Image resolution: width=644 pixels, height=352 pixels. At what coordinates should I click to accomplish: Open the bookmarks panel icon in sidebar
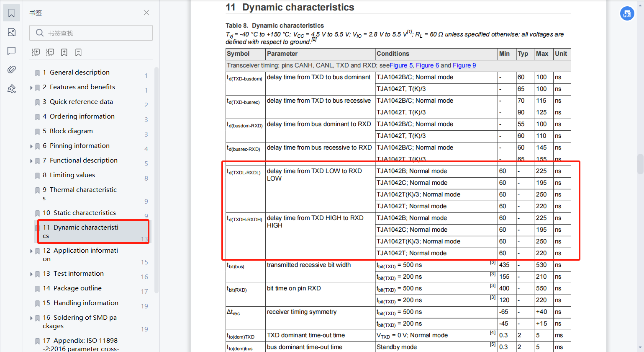(x=12, y=13)
